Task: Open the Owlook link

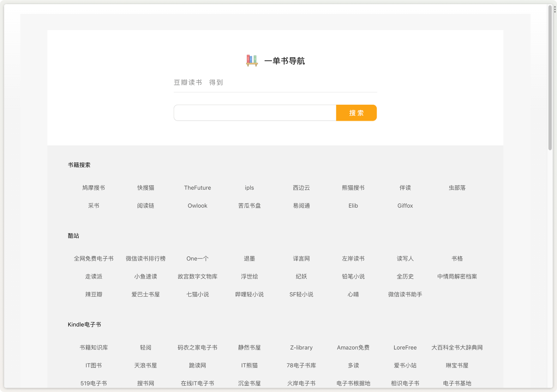Action: 197,206
